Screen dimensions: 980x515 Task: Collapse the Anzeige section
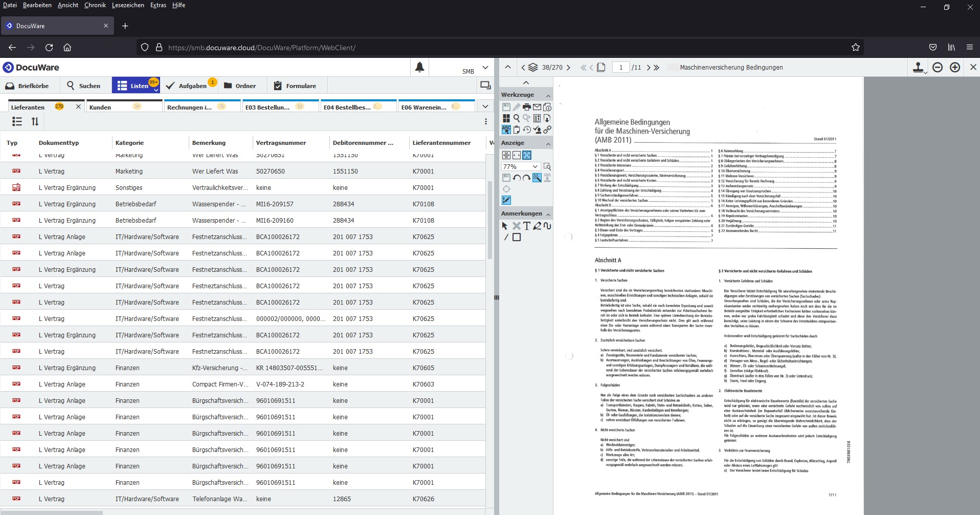pyautogui.click(x=548, y=144)
